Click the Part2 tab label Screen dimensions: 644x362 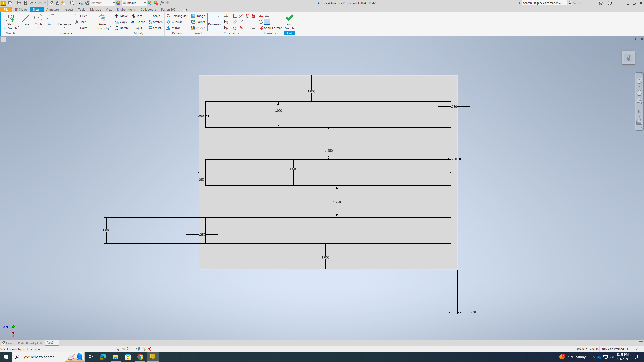pos(50,343)
